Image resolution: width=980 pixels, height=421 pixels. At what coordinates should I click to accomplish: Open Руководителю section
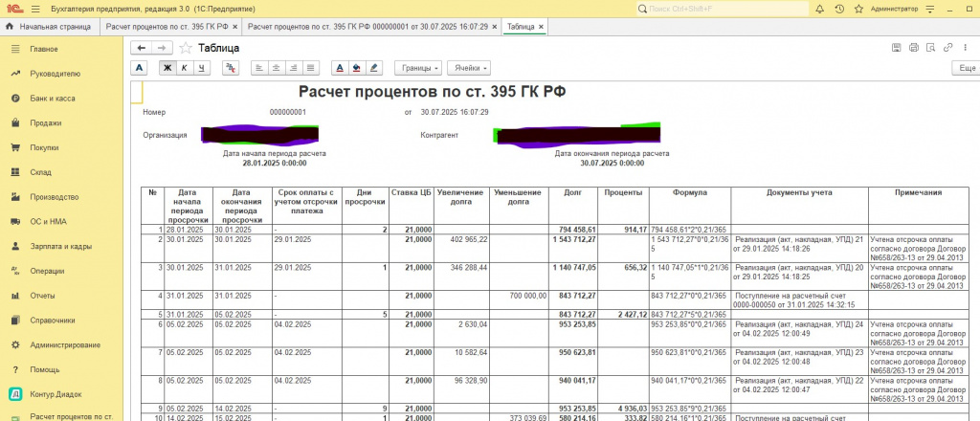(61, 74)
